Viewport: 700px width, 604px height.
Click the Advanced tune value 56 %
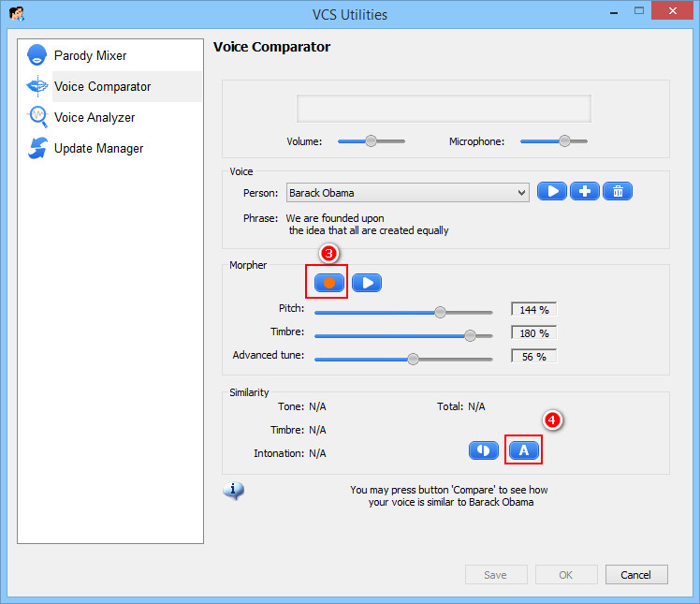pyautogui.click(x=534, y=357)
